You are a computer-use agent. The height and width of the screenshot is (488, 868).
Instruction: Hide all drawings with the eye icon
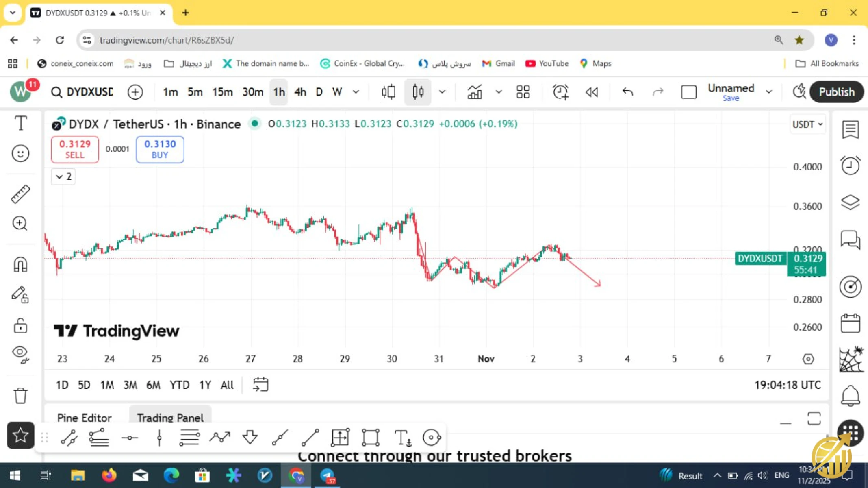tap(20, 354)
